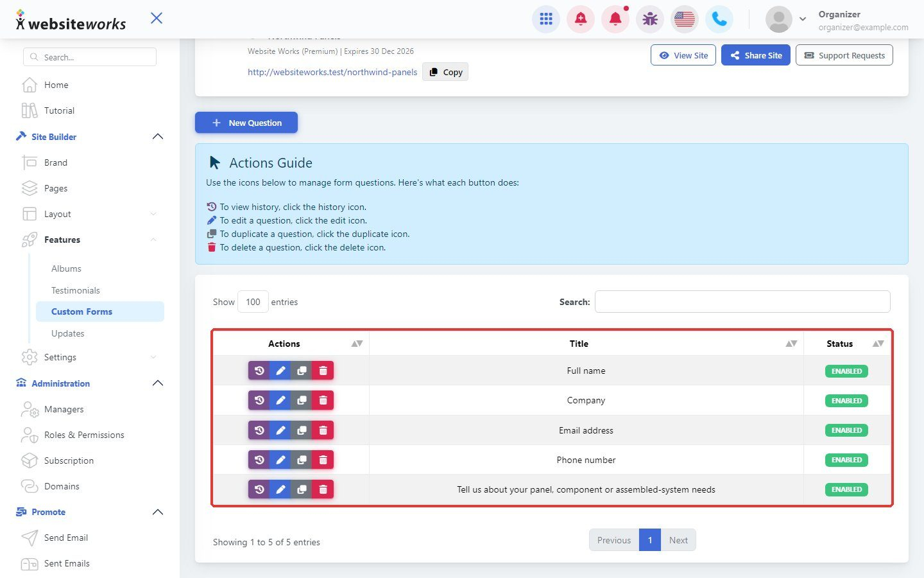Edit the Company question

coord(280,400)
